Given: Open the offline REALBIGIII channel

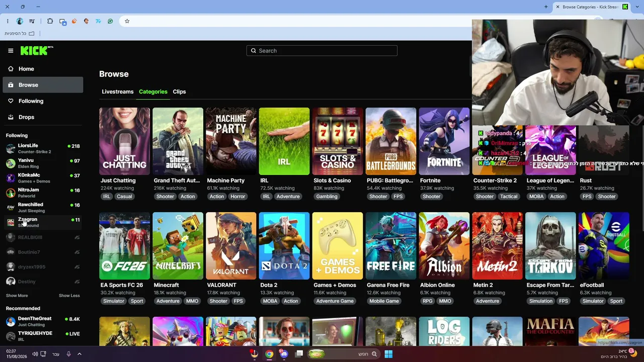Looking at the screenshot, I should [x=43, y=237].
